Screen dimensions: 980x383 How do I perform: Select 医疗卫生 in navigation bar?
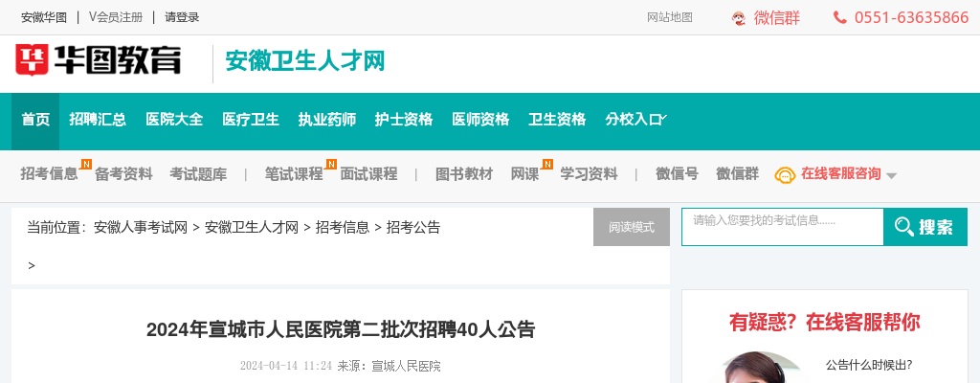click(251, 120)
